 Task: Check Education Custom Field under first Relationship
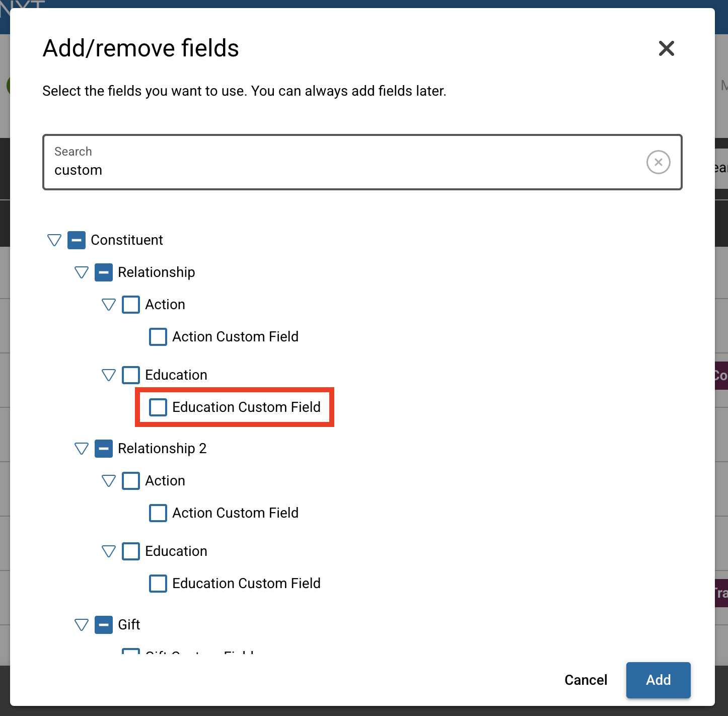pos(158,407)
